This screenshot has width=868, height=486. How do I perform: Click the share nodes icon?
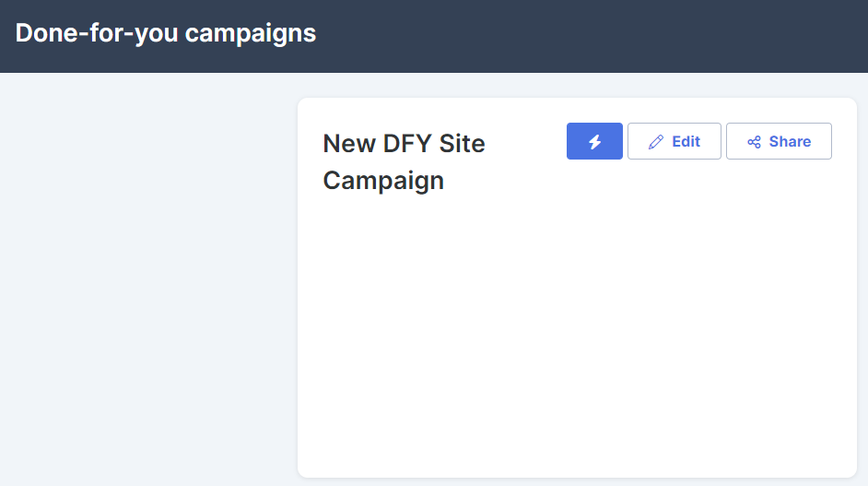tap(754, 142)
